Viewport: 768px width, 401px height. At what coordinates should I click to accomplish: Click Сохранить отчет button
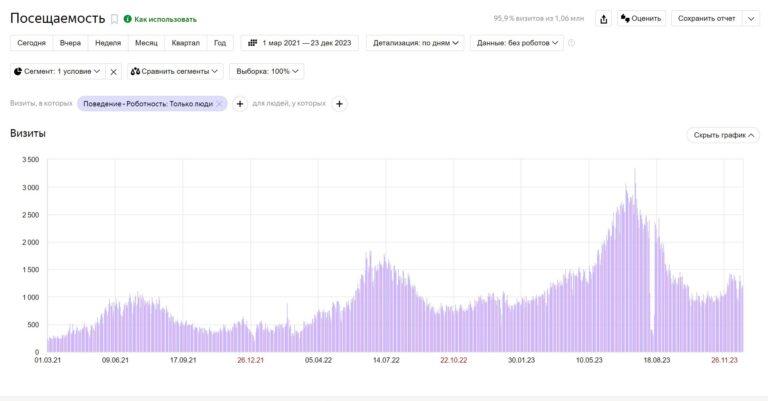pos(706,19)
